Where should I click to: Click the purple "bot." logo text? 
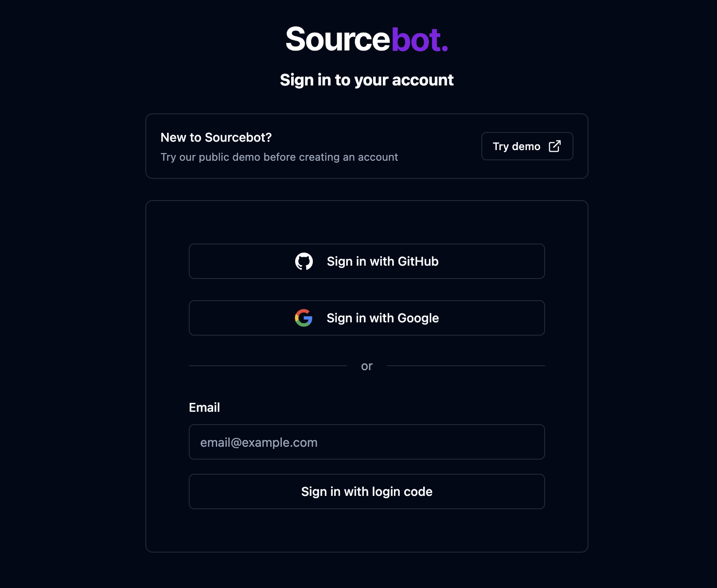point(419,40)
